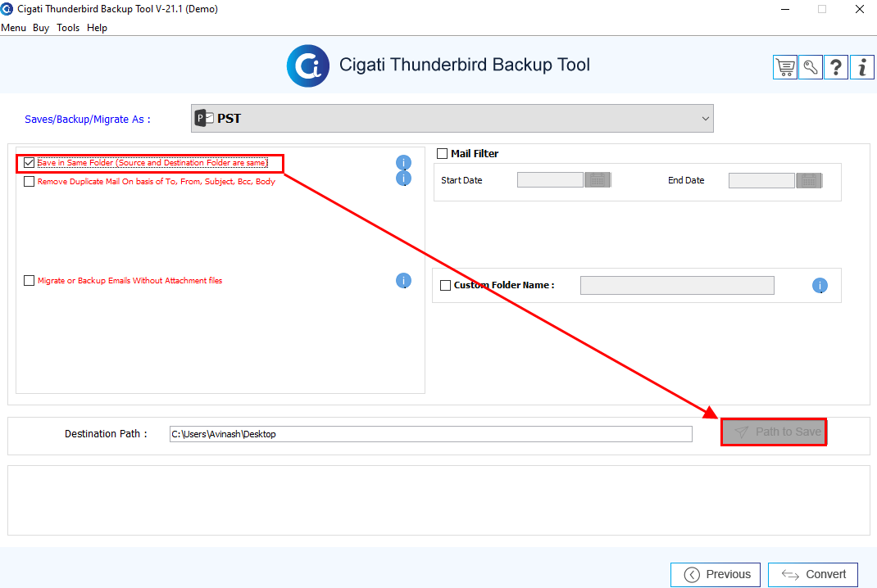View info for Custom Folder Name
Screen dimensions: 877x588
820,286
